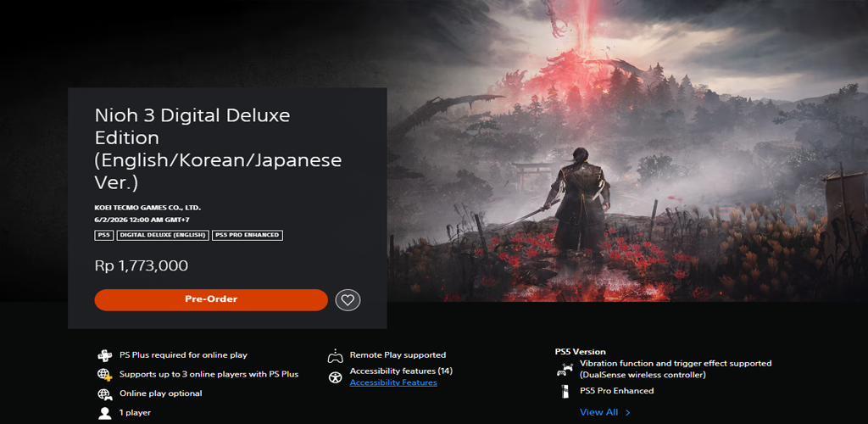The height and width of the screenshot is (424, 868).
Task: Click the Remote Play controller icon
Action: 335,355
